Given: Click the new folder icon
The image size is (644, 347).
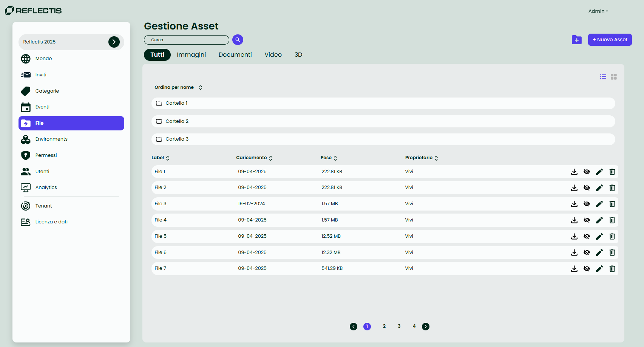Looking at the screenshot, I should click(x=576, y=40).
